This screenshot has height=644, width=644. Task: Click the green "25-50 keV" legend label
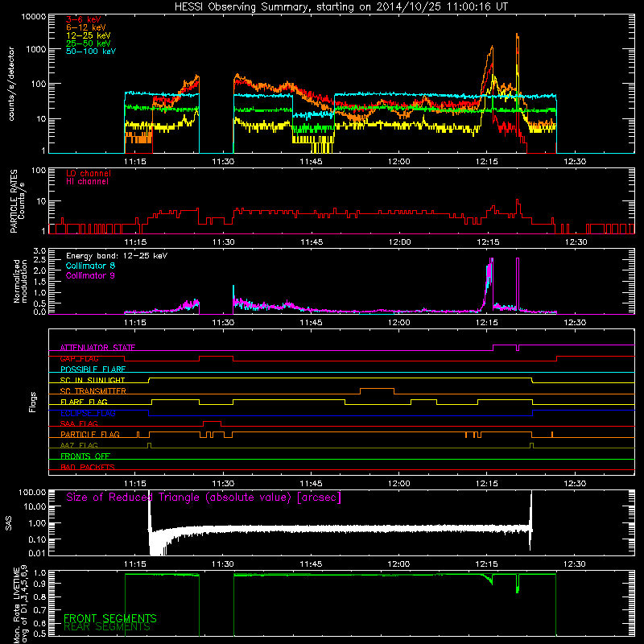pos(89,43)
